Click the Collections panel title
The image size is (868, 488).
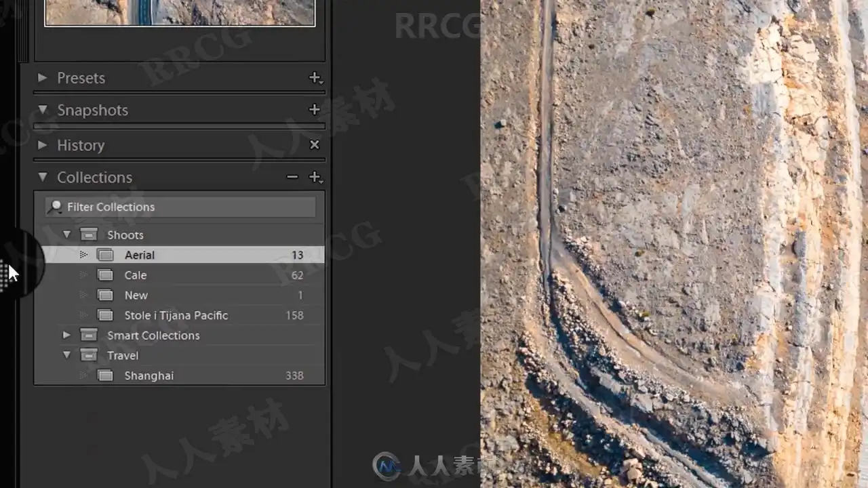coord(94,177)
